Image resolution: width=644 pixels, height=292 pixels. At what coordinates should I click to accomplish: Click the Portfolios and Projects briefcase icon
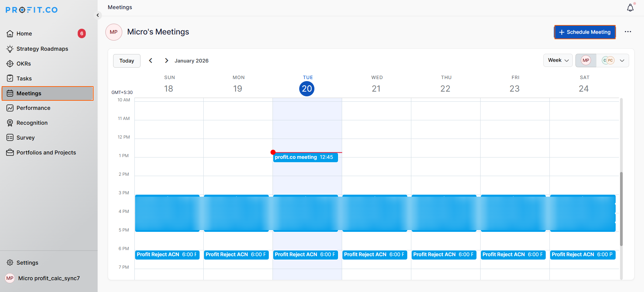(x=10, y=152)
